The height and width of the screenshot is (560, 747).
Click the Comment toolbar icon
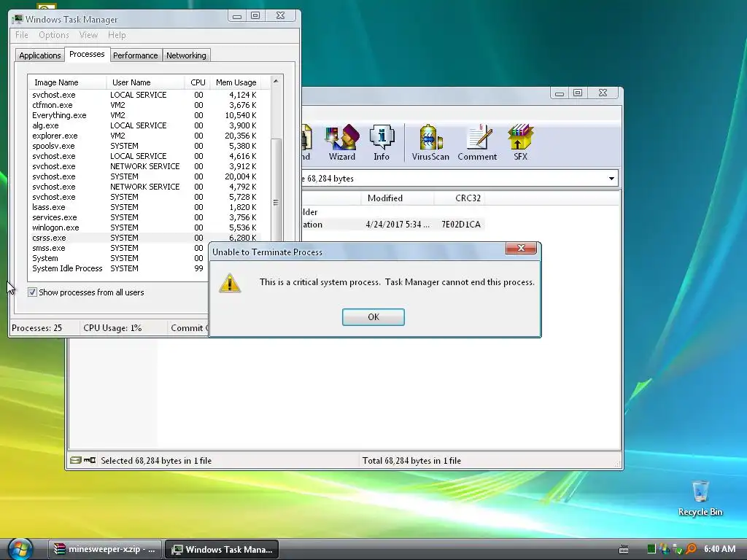click(x=477, y=143)
